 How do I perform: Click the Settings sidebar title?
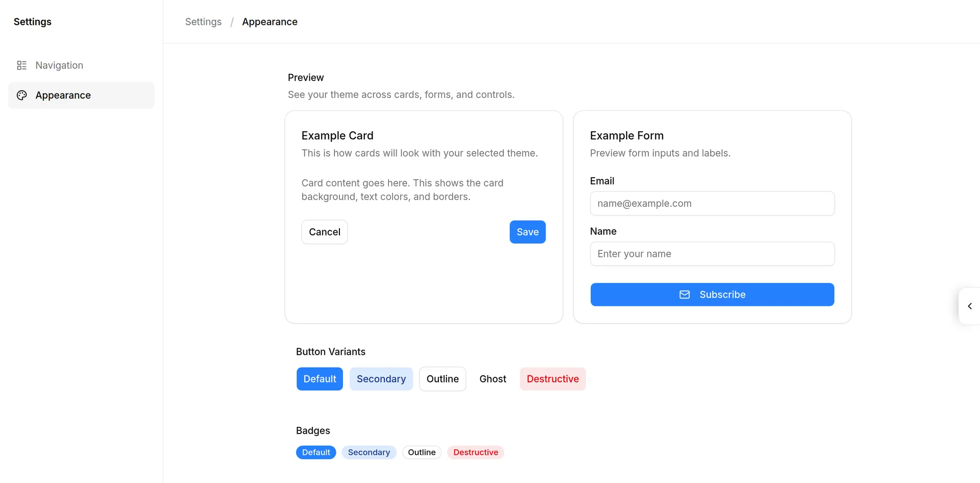click(x=33, y=22)
